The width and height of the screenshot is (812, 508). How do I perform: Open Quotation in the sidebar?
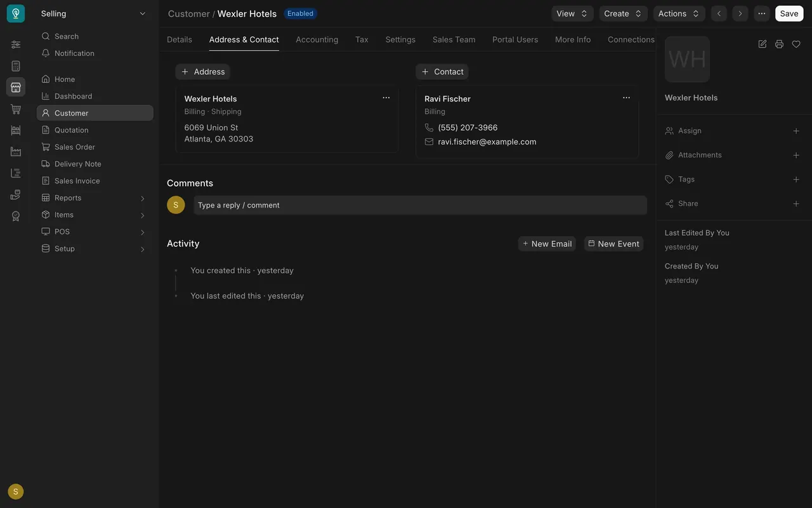pyautogui.click(x=95, y=130)
